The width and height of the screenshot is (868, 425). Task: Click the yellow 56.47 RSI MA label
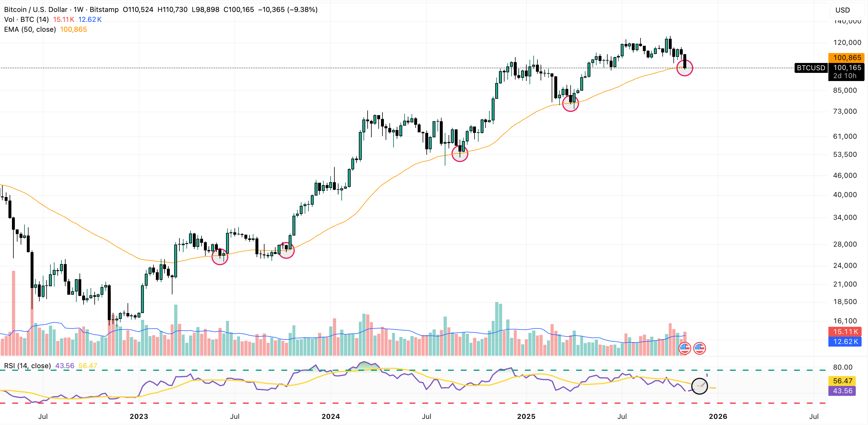(x=842, y=381)
